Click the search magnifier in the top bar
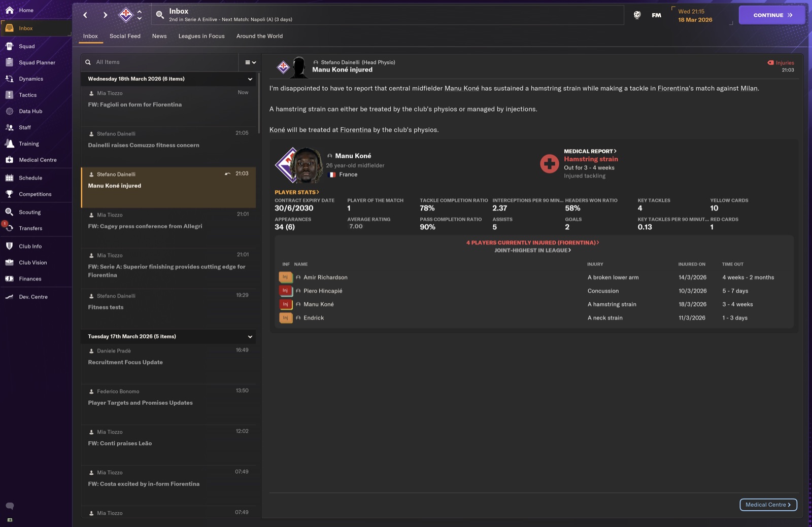 point(160,15)
